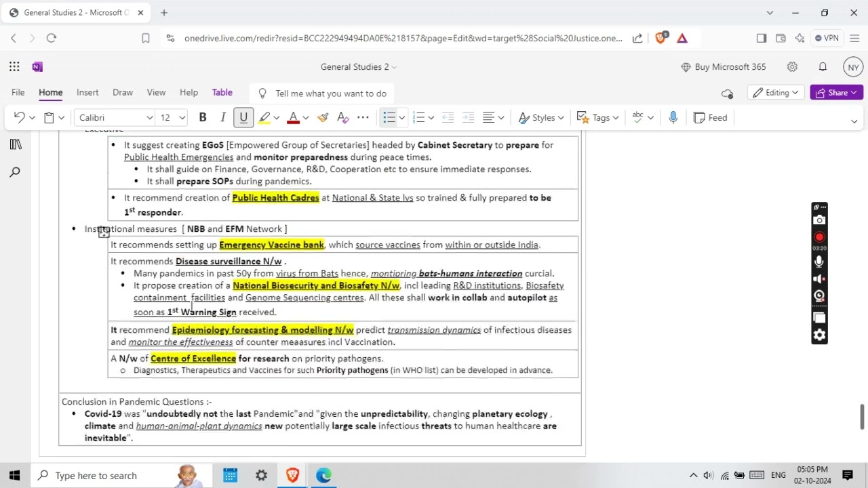
Task: Open the Tags dropdown
Action: [x=597, y=117]
